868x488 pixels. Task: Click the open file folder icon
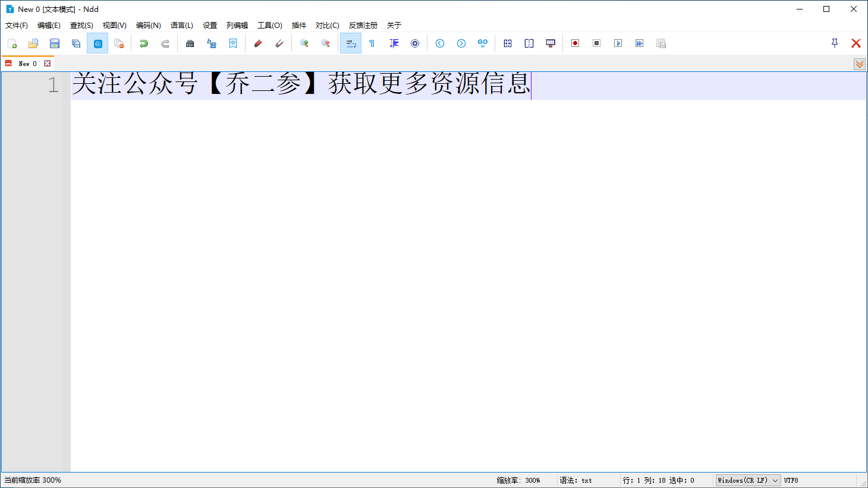click(x=33, y=43)
